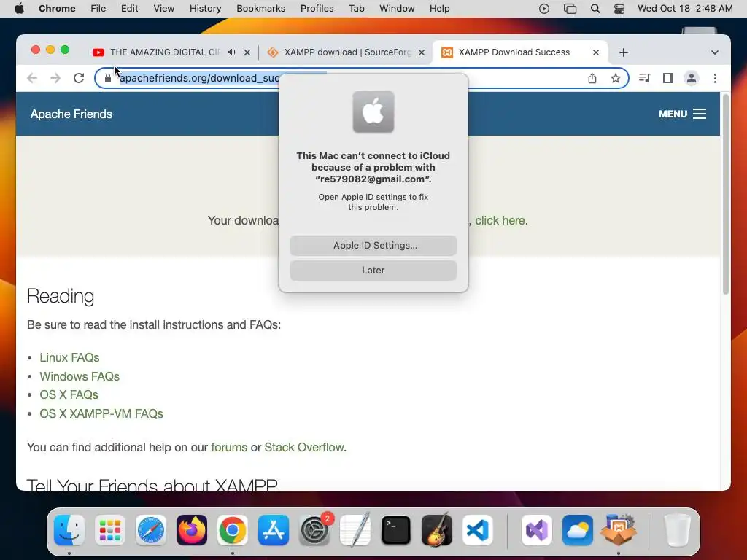
Task: Share this page from address bar
Action: (x=592, y=78)
